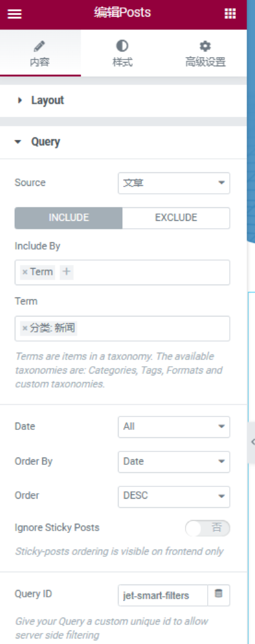The width and height of the screenshot is (255, 644).
Task: Expand the Layout section
Action: click(124, 101)
